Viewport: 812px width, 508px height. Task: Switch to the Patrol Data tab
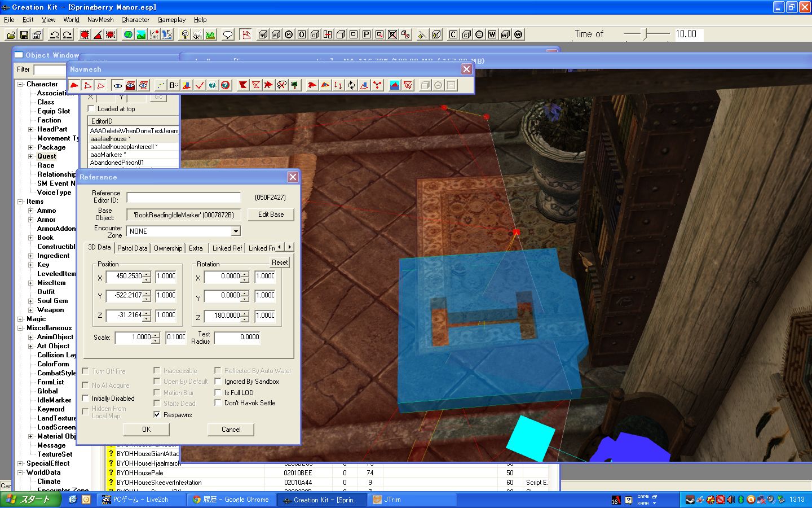pyautogui.click(x=133, y=248)
